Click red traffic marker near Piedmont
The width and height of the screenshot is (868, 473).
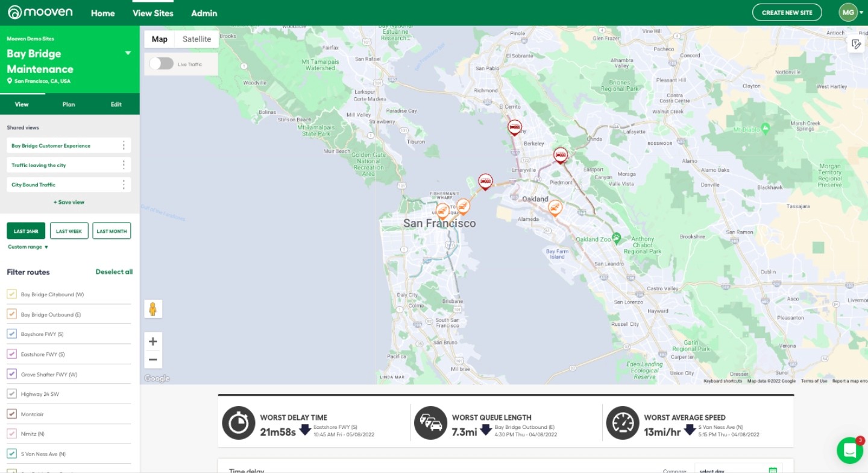coord(561,155)
